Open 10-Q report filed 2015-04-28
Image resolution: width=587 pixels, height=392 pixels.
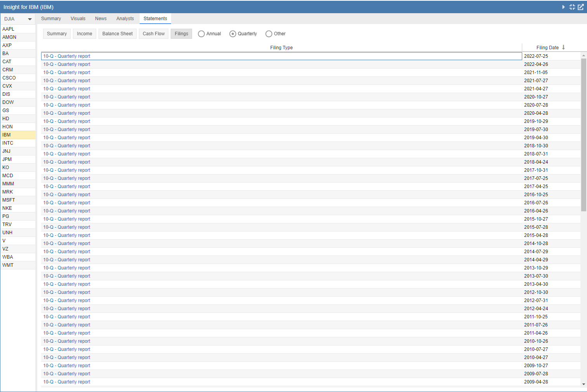tap(67, 235)
